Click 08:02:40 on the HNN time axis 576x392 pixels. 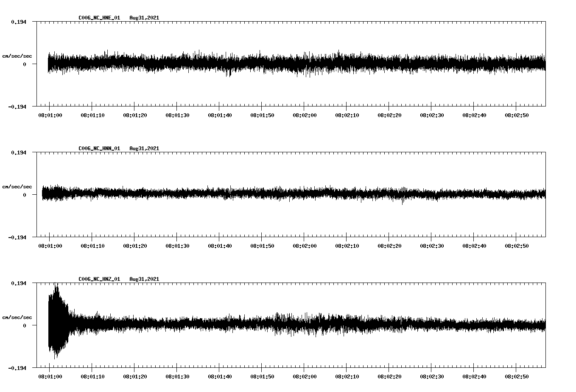[x=474, y=246]
